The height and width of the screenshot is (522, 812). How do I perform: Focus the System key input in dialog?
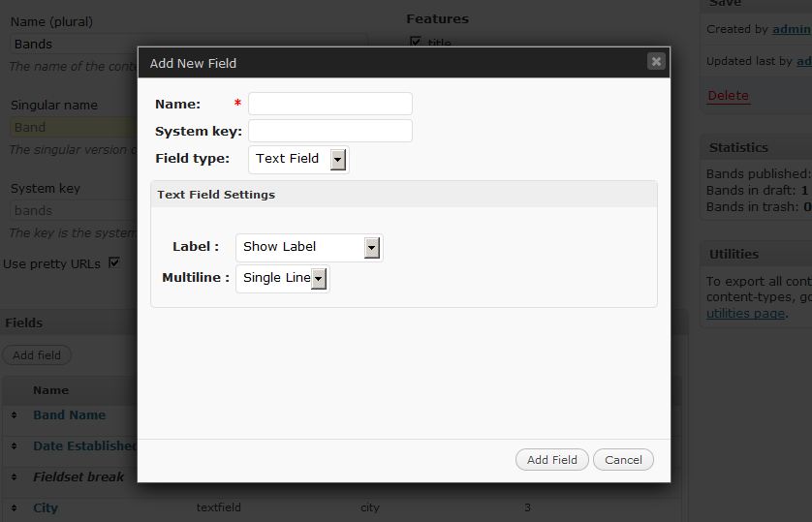point(330,131)
